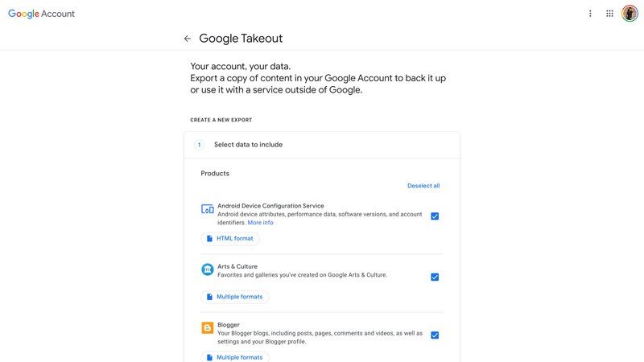Click the Arts & Culture museum icon
644x362 pixels.
click(208, 269)
